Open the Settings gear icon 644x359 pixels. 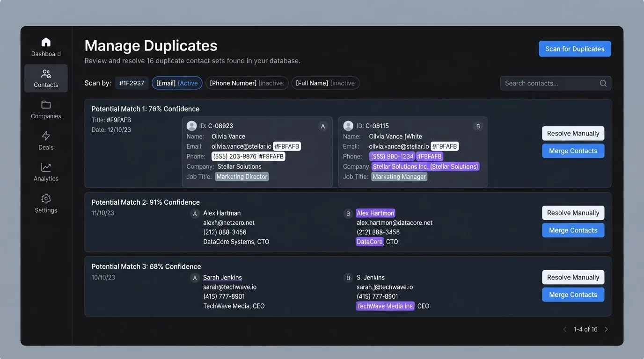point(46,199)
